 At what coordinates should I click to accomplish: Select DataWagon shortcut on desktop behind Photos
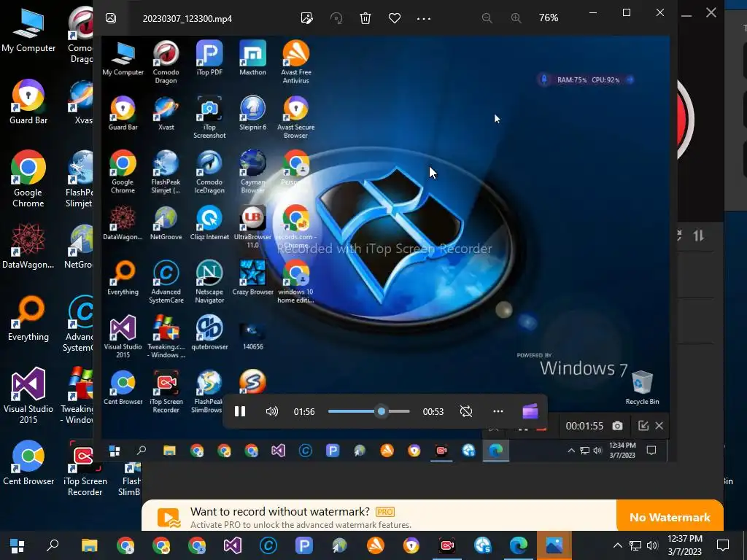(28, 246)
